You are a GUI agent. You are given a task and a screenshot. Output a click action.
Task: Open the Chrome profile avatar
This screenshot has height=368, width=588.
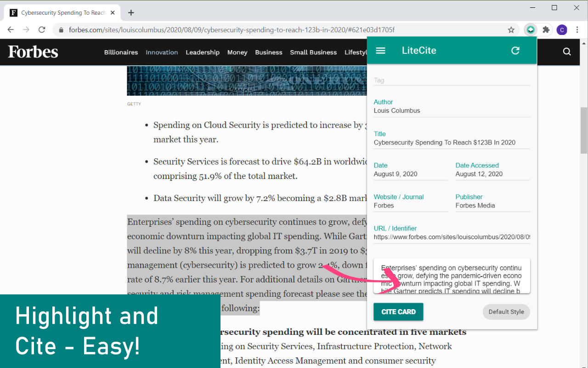tap(561, 30)
